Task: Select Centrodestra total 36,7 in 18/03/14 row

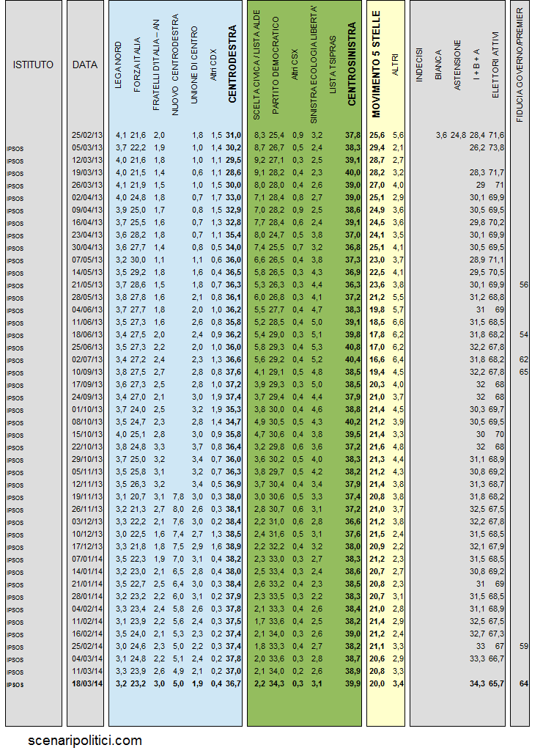Action: pos(233,683)
